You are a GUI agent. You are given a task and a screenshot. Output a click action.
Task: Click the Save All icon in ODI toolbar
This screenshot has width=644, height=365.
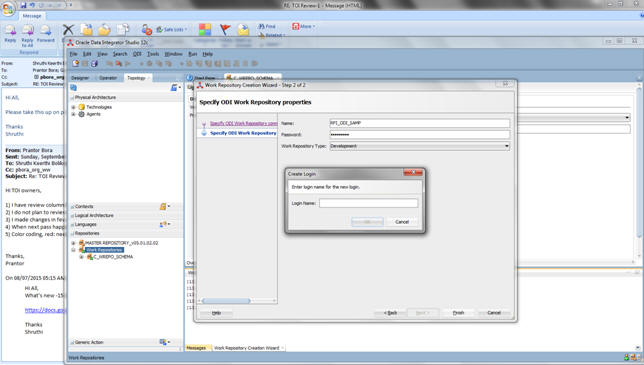pyautogui.click(x=94, y=64)
